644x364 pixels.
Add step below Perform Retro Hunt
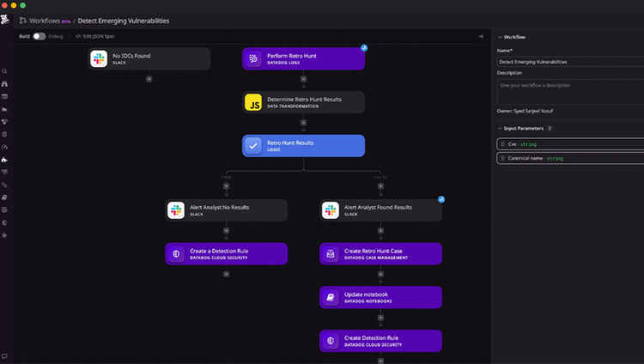303,79
